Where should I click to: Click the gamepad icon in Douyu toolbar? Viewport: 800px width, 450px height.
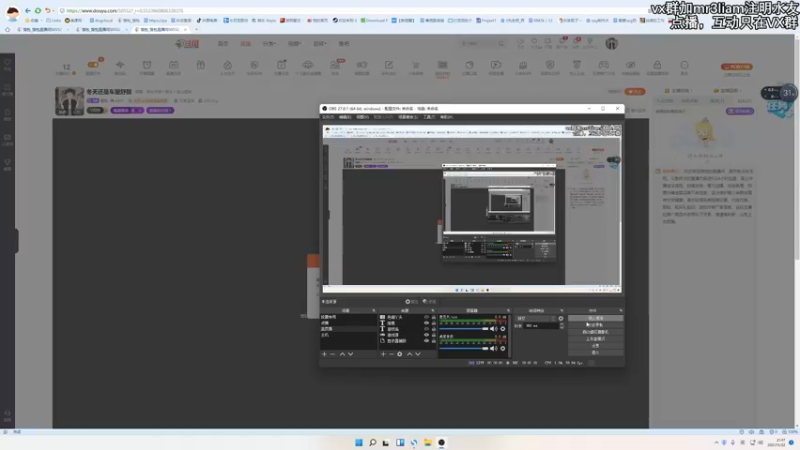[604, 65]
